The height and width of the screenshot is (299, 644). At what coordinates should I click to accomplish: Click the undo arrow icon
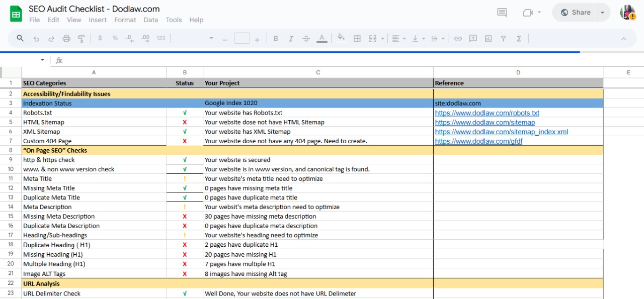tap(36, 39)
